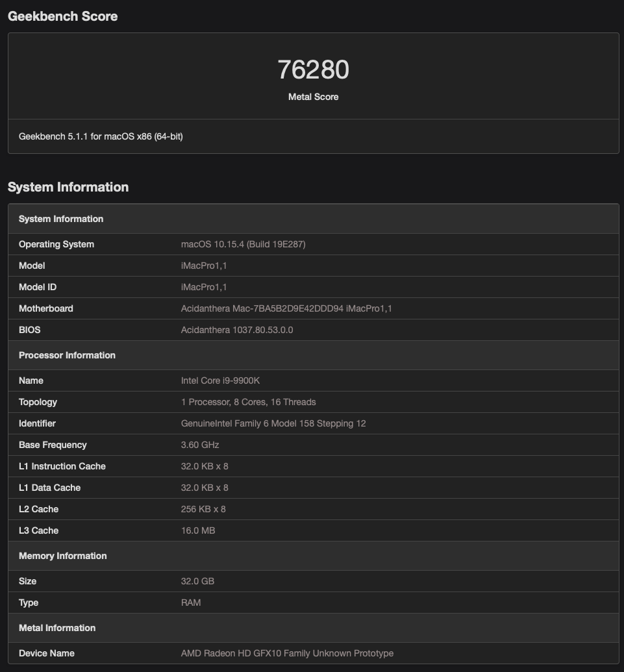
Task: Select the '3.60 GHz' value
Action: point(200,445)
